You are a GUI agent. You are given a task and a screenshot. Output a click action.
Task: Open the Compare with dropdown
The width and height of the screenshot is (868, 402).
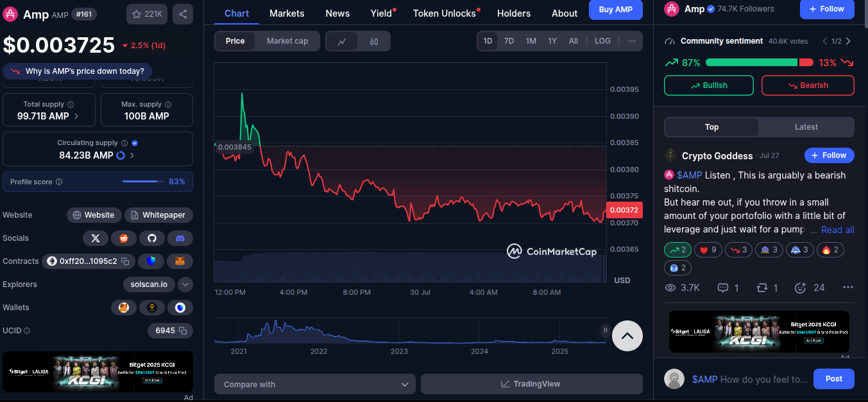[x=315, y=384]
